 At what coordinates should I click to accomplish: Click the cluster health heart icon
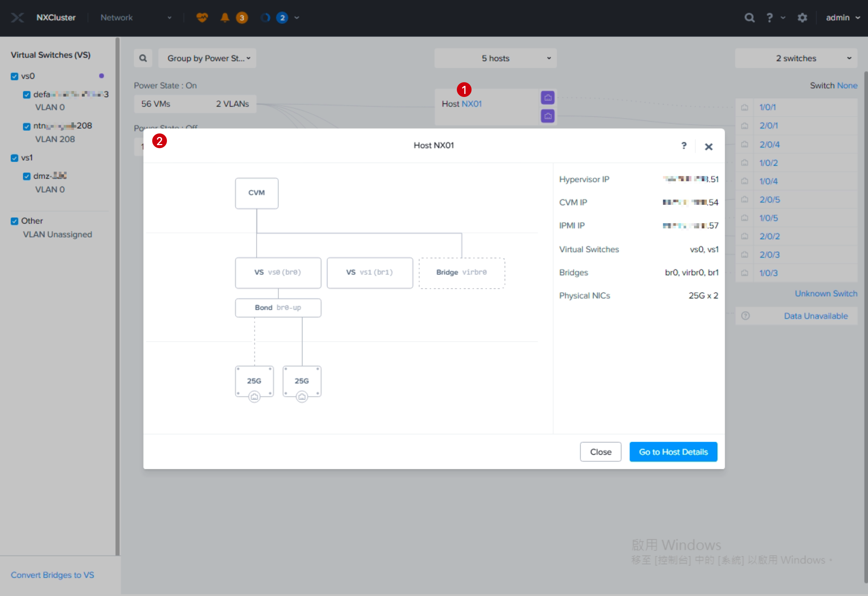(x=202, y=18)
